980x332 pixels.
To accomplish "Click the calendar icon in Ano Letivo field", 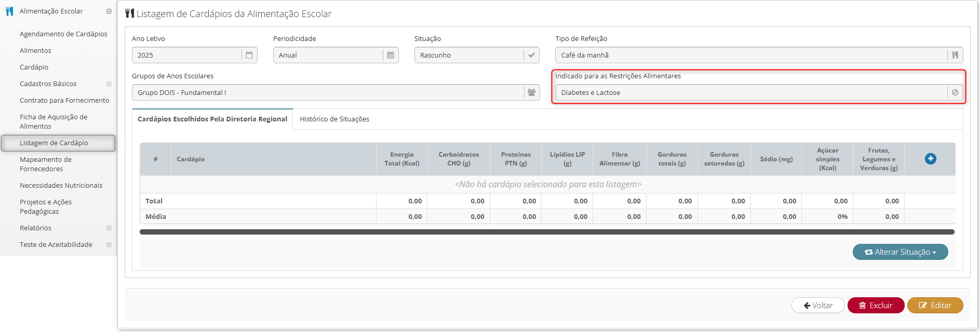I will 249,55.
